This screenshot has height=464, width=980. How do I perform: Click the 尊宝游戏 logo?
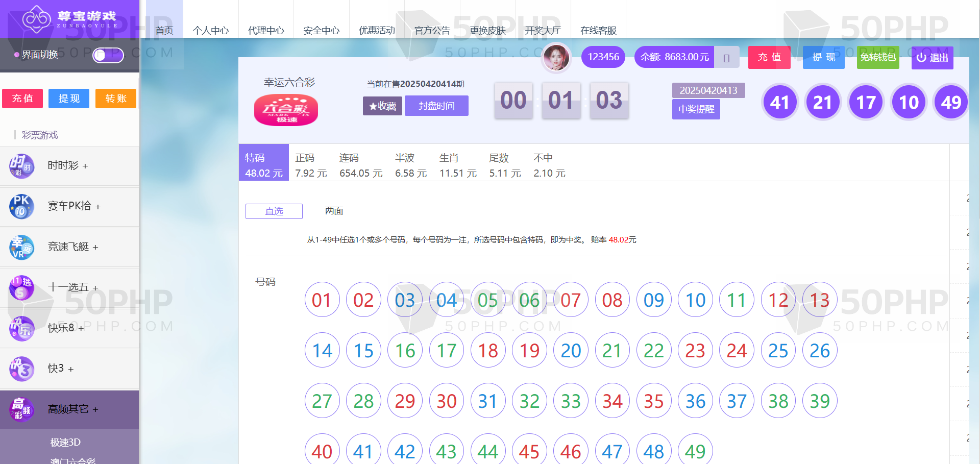[69, 19]
